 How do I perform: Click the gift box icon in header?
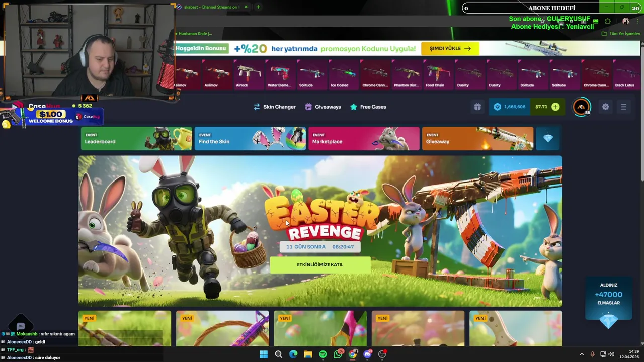(x=477, y=107)
